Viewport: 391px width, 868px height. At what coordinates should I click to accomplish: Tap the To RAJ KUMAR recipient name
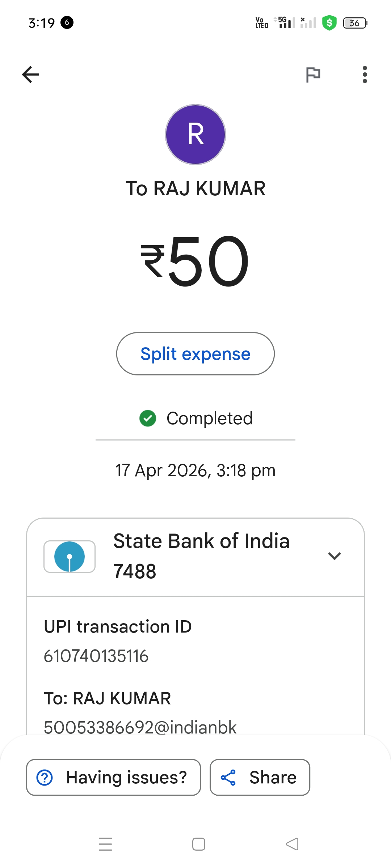195,188
